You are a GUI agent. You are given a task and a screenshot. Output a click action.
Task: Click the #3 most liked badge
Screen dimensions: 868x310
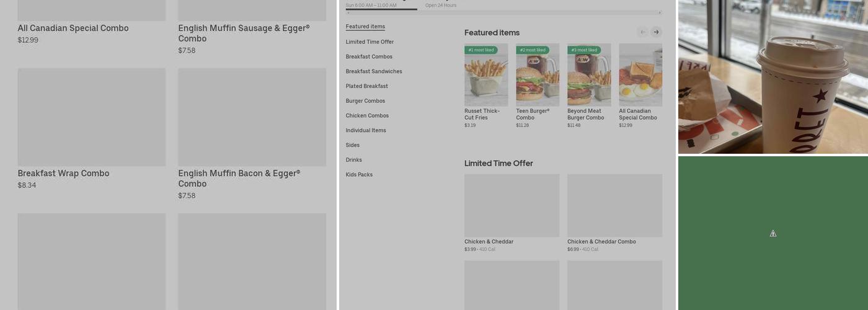click(x=584, y=50)
